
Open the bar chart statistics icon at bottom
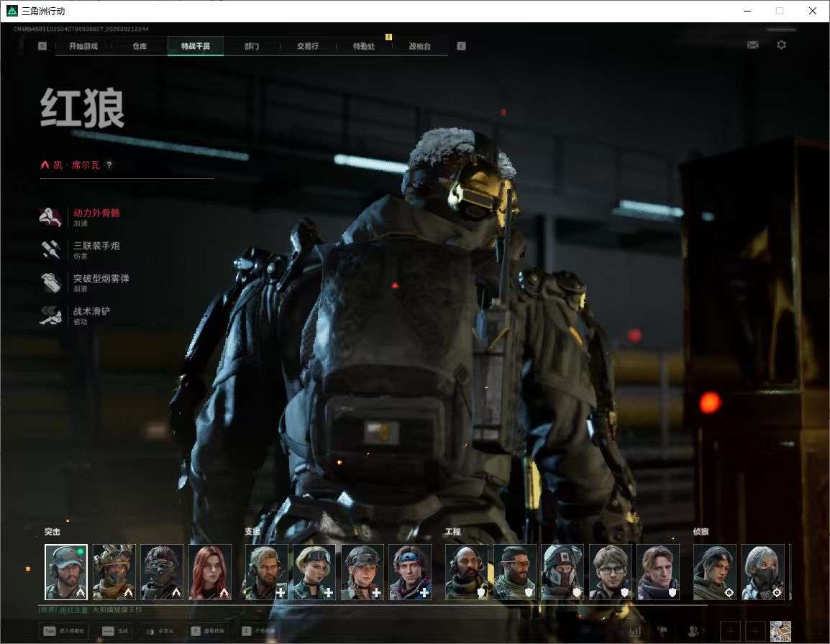636,631
